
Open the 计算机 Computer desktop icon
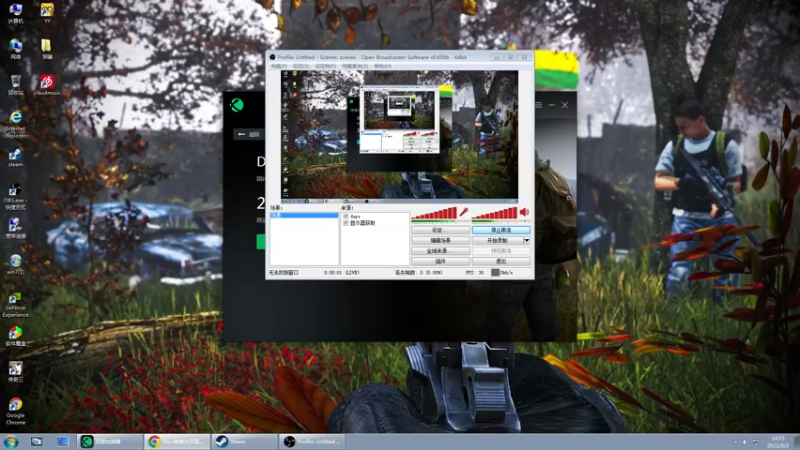pos(15,13)
